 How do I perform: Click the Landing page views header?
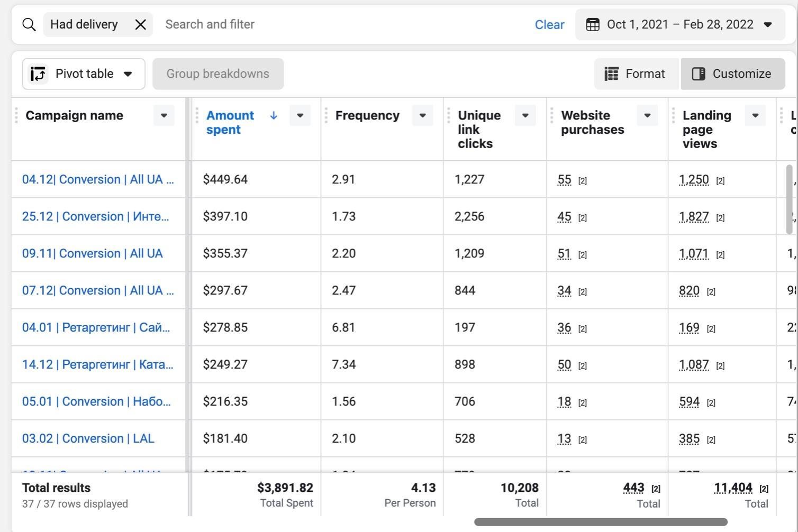pyautogui.click(x=707, y=130)
